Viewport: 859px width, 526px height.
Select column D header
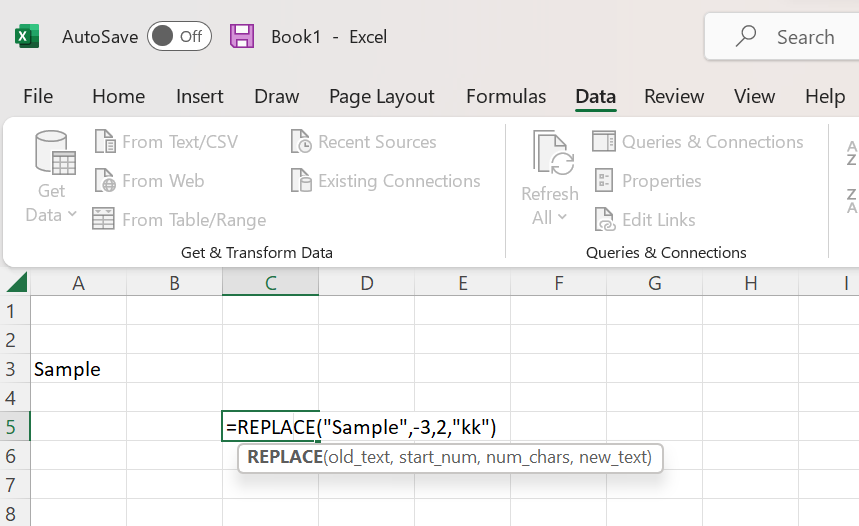(x=366, y=283)
